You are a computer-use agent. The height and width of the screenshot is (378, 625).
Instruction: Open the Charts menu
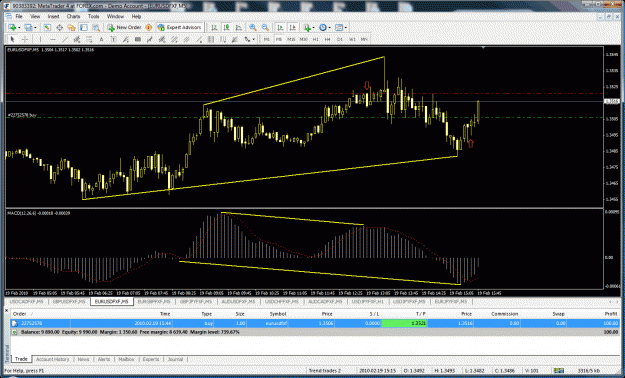73,16
